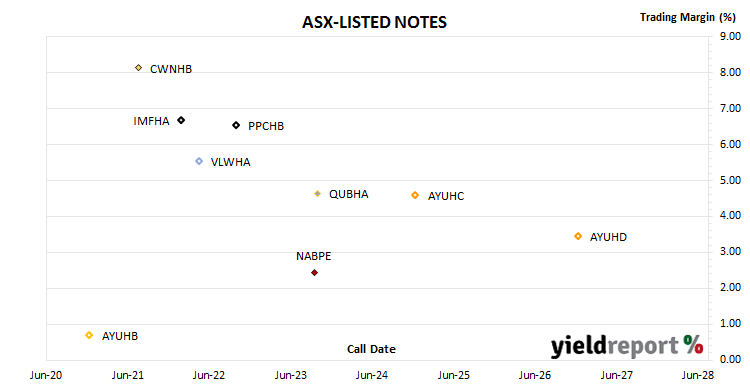
Task: Select the NABPE text label
Action: 314,256
